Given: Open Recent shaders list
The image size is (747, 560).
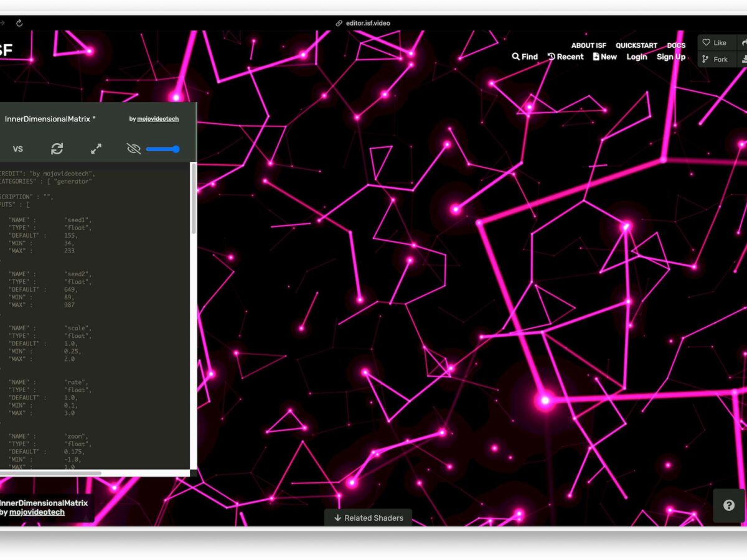Looking at the screenshot, I should 565,57.
